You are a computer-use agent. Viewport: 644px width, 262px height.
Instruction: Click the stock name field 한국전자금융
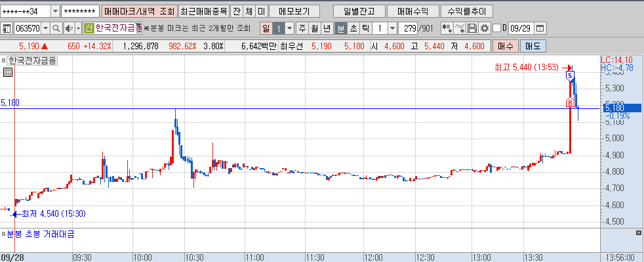tap(118, 28)
